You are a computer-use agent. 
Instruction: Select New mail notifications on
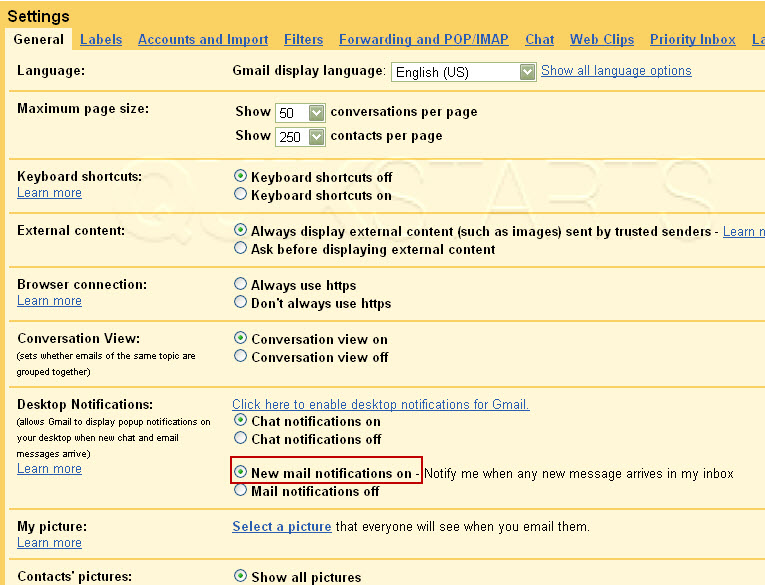pyautogui.click(x=240, y=472)
